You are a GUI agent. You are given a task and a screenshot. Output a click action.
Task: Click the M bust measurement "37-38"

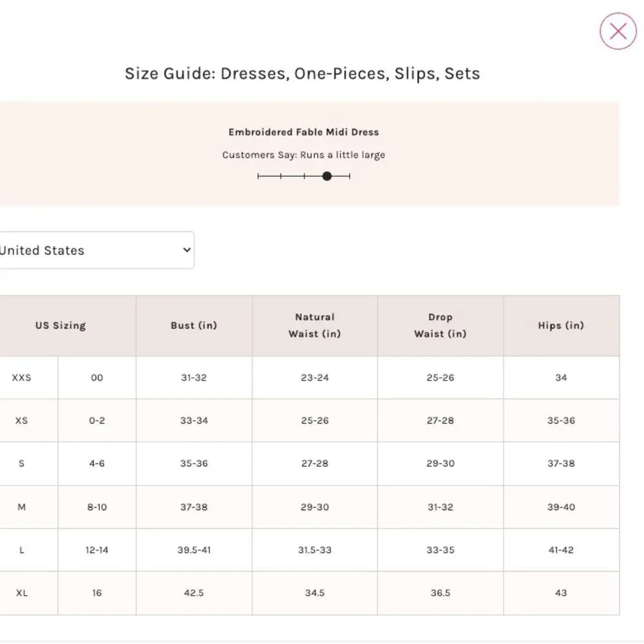coord(194,507)
